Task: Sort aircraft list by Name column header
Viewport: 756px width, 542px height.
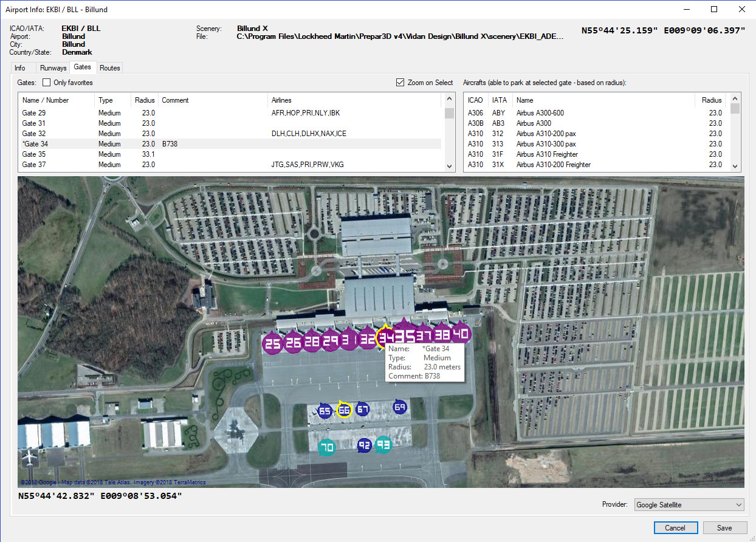Action: click(x=604, y=100)
